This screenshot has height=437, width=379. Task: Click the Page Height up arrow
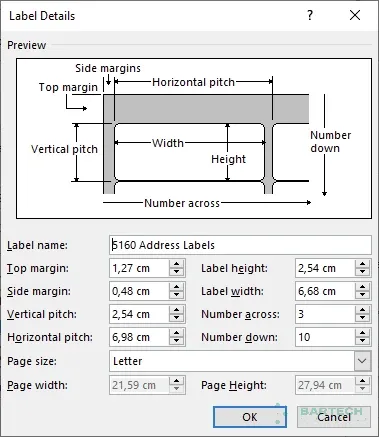pos(362,381)
